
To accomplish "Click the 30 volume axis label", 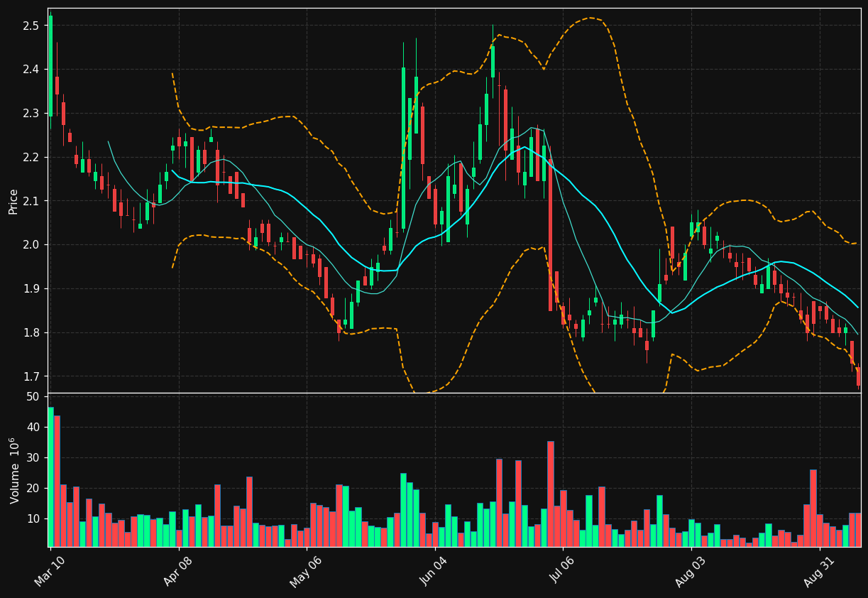I will (x=33, y=458).
